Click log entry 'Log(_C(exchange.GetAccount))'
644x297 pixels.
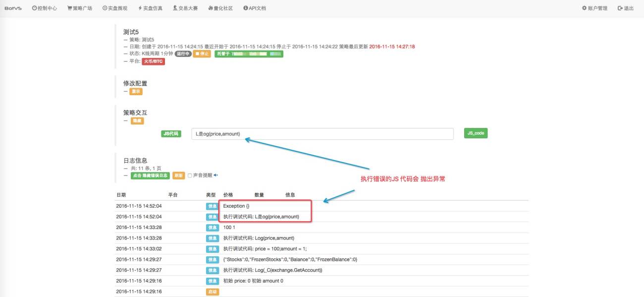pyautogui.click(x=273, y=270)
